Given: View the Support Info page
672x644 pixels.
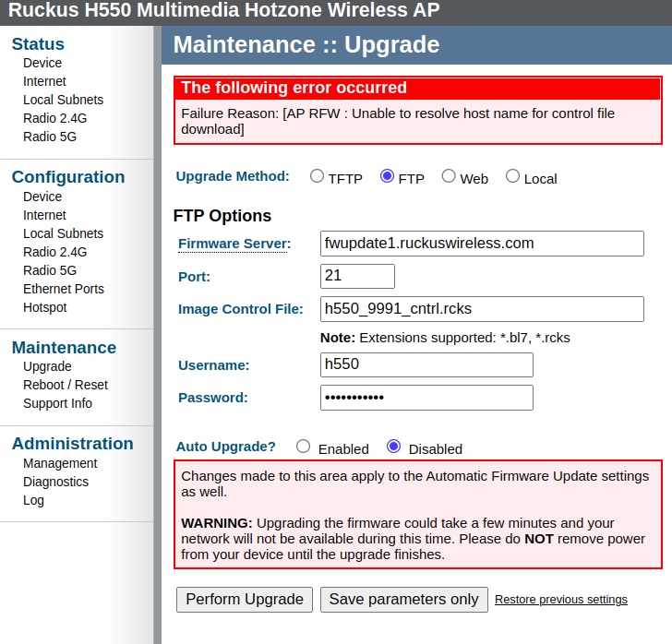Looking at the screenshot, I should (57, 403).
